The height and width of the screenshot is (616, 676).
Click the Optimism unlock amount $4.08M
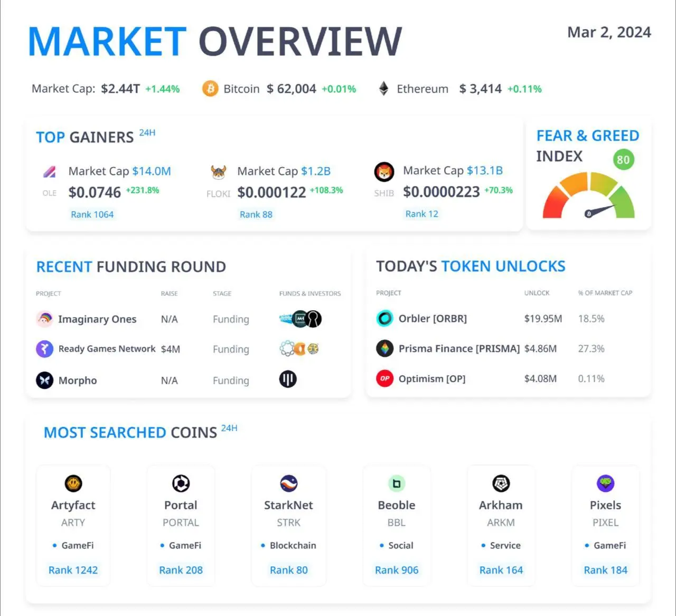coord(541,379)
